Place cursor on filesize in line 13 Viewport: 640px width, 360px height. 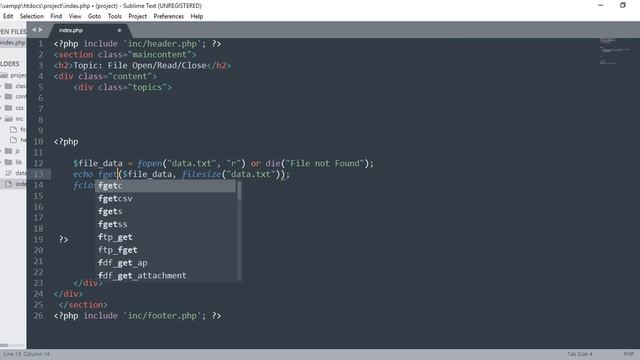click(202, 174)
